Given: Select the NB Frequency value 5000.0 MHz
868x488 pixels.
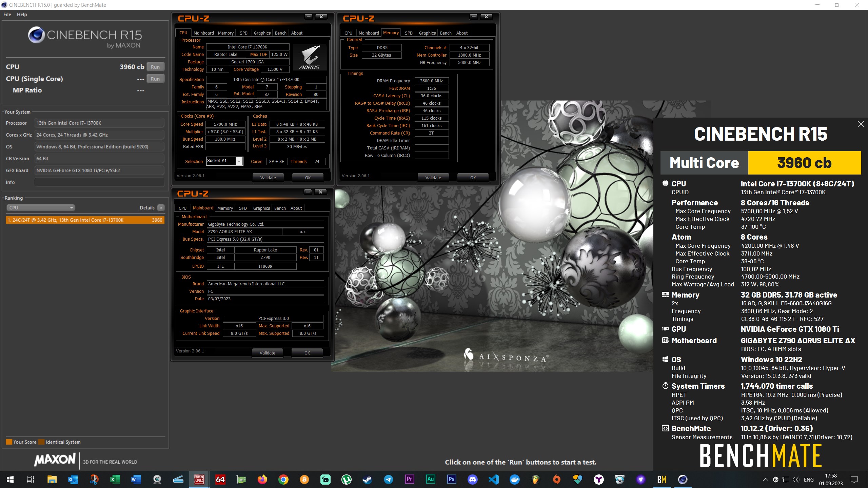Looking at the screenshot, I should 469,62.
